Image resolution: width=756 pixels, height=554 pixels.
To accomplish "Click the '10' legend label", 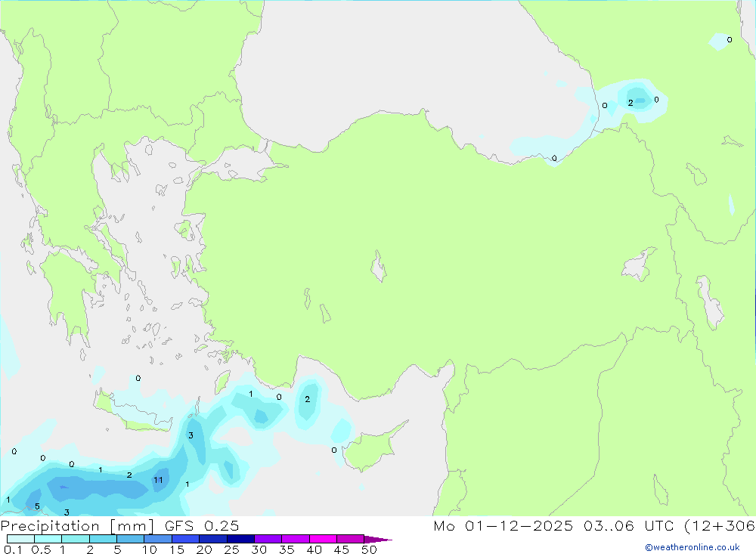I will click(x=149, y=549).
